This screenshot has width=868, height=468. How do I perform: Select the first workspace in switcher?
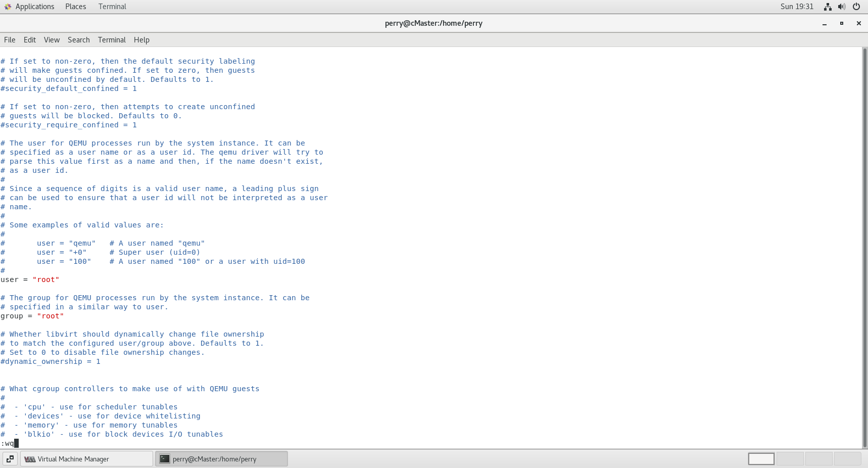pos(761,459)
